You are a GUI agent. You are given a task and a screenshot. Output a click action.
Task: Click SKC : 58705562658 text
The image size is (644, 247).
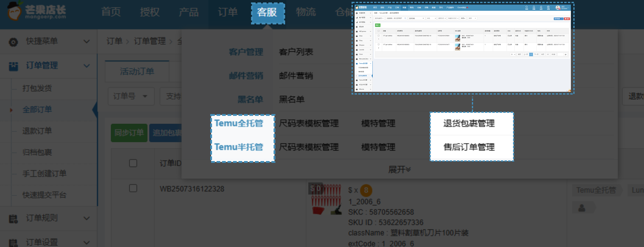coord(381,212)
